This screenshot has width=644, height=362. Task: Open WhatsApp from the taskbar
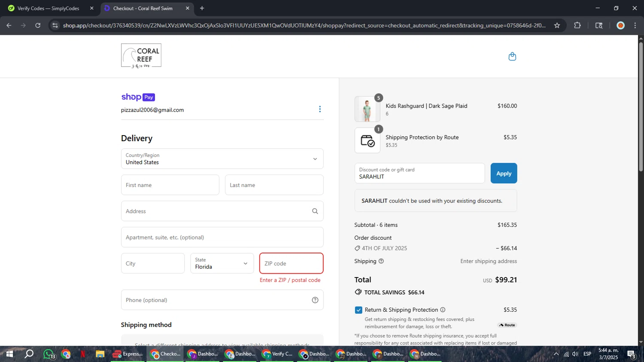coord(49,354)
